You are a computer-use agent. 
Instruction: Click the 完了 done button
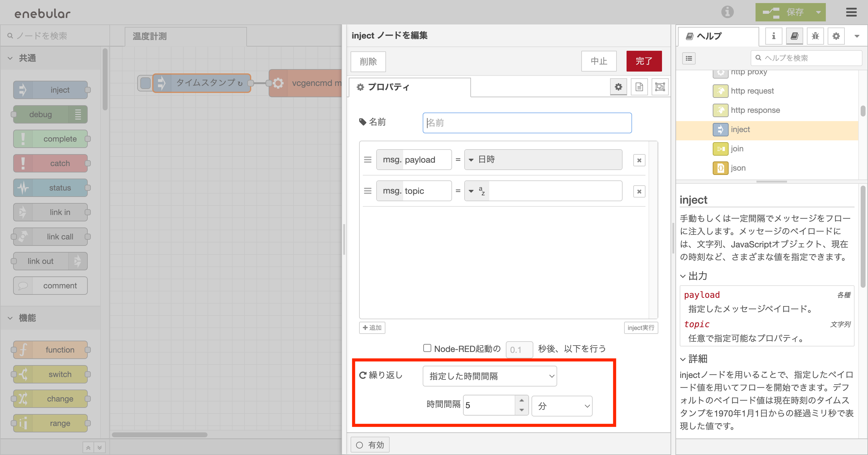[x=644, y=61]
